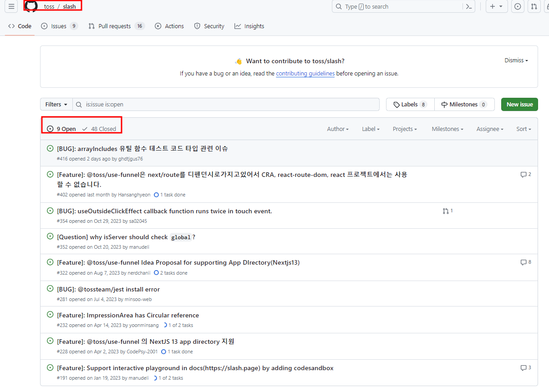
Task: Click the New issue button
Action: pyautogui.click(x=520, y=105)
